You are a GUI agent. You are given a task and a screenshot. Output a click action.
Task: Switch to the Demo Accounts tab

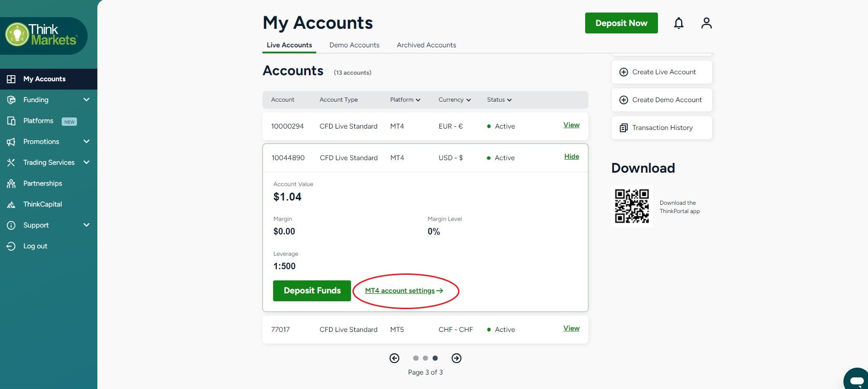[x=354, y=45]
